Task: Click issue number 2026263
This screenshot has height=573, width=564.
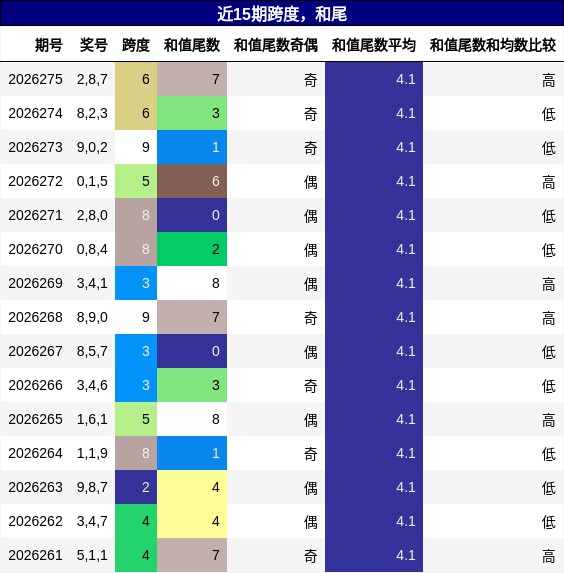Action: click(35, 487)
